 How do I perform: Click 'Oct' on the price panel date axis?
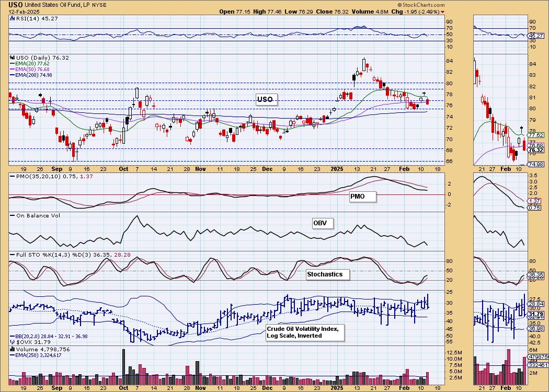pos(123,169)
